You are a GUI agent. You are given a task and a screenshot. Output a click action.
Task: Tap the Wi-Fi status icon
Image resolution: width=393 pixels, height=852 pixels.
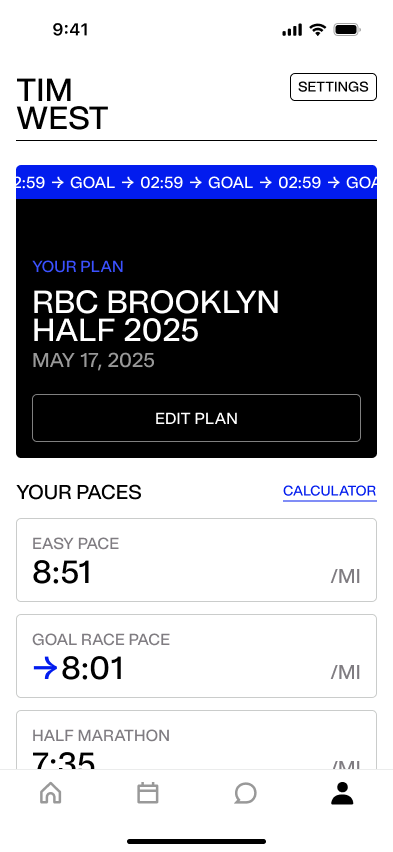tap(317, 29)
